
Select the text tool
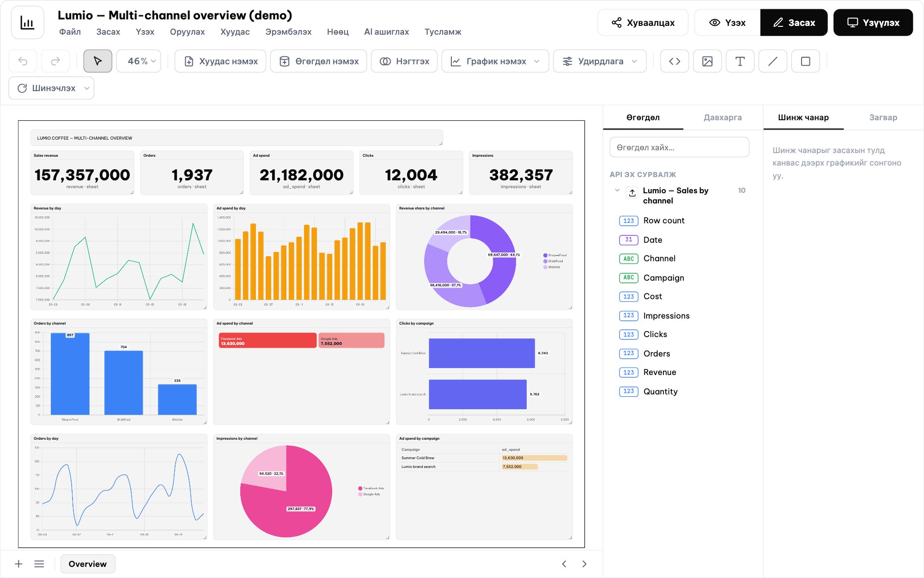(x=740, y=61)
